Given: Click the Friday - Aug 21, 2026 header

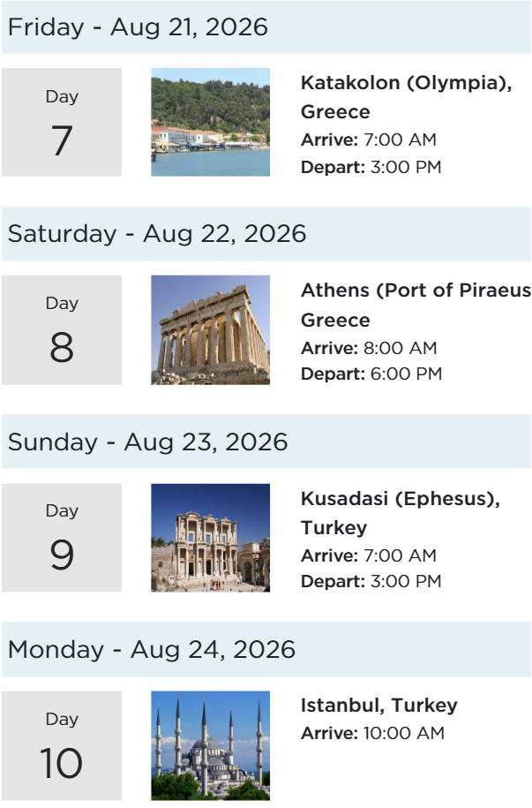Looking at the screenshot, I should tap(138, 26).
